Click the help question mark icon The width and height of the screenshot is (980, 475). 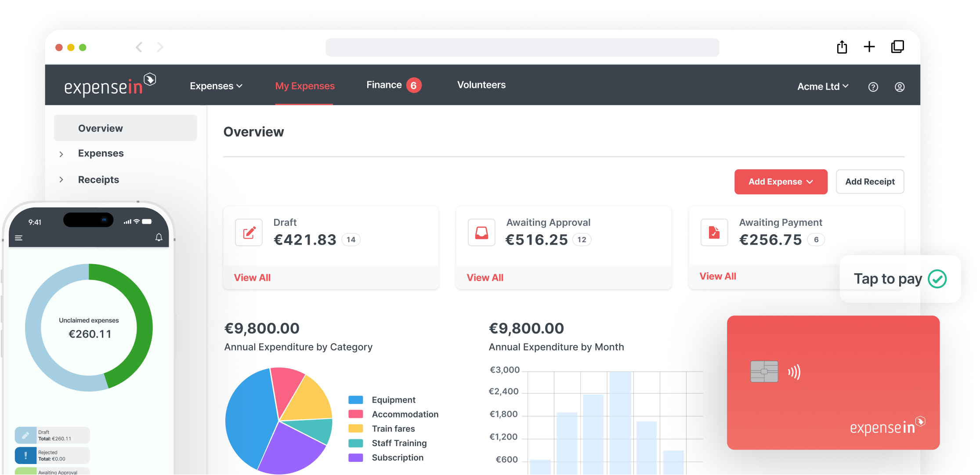pyautogui.click(x=873, y=87)
